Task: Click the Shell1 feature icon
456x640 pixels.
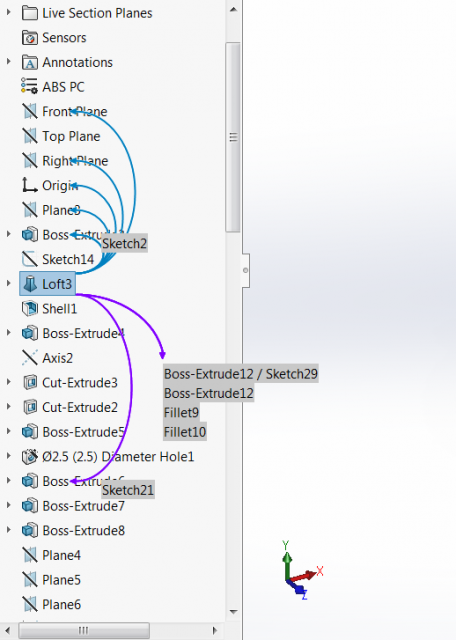Action: coord(30,309)
